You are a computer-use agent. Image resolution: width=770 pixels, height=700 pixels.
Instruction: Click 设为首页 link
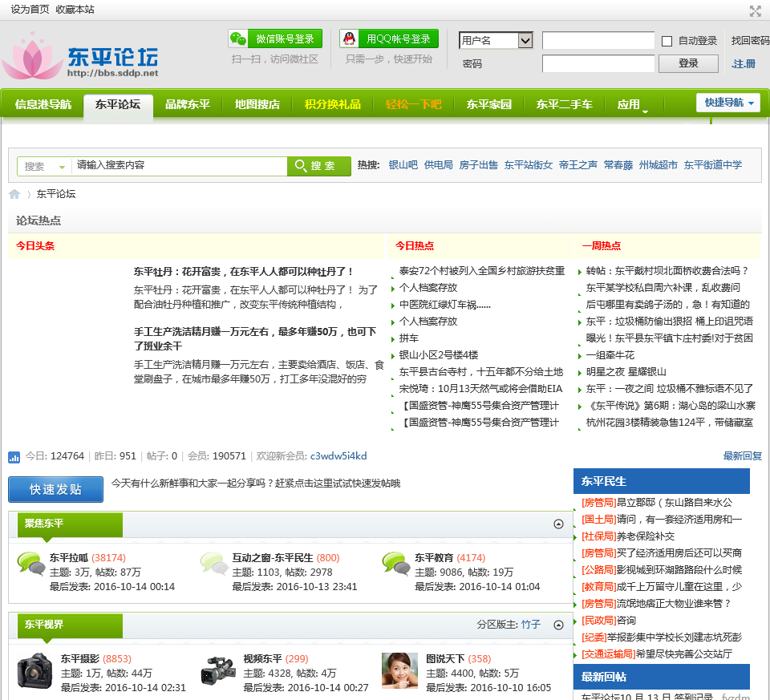pos(30,10)
